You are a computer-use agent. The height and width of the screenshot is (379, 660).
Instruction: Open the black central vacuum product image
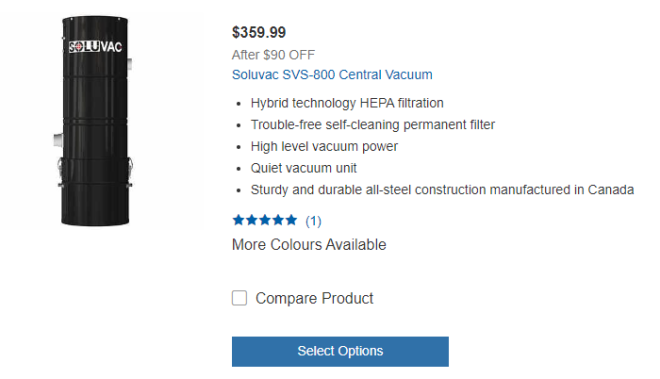95,121
